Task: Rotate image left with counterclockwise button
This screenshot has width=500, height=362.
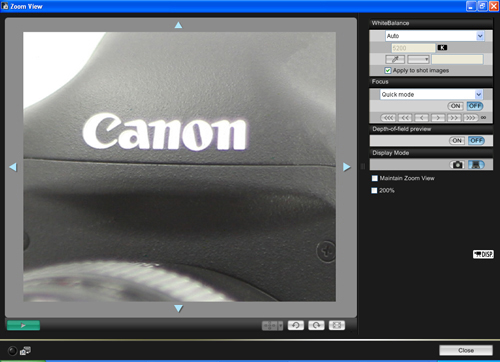Action: click(x=296, y=325)
